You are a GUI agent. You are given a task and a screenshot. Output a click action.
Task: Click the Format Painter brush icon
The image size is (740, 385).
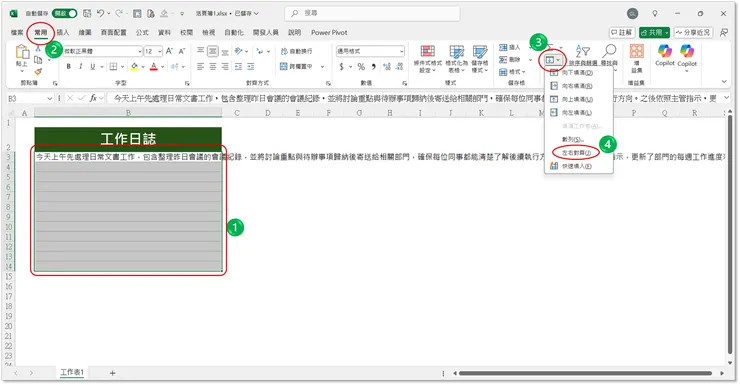click(38, 71)
